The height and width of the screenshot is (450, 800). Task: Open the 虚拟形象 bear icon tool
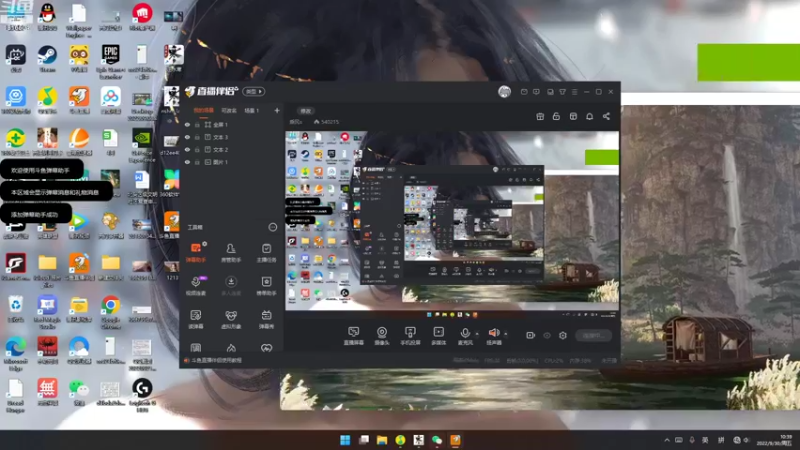point(231,319)
